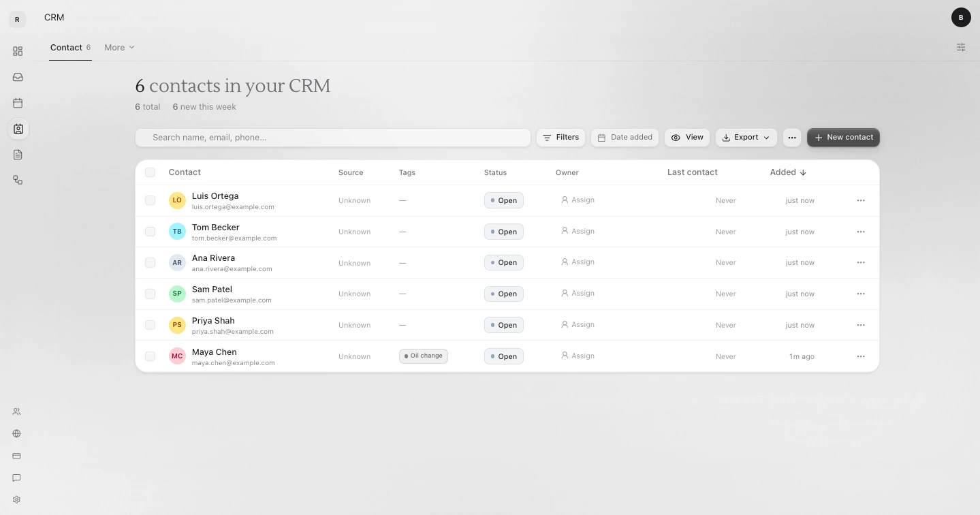Open the team members icon in sidebar
Viewport: 980px width, 515px height.
(x=17, y=411)
